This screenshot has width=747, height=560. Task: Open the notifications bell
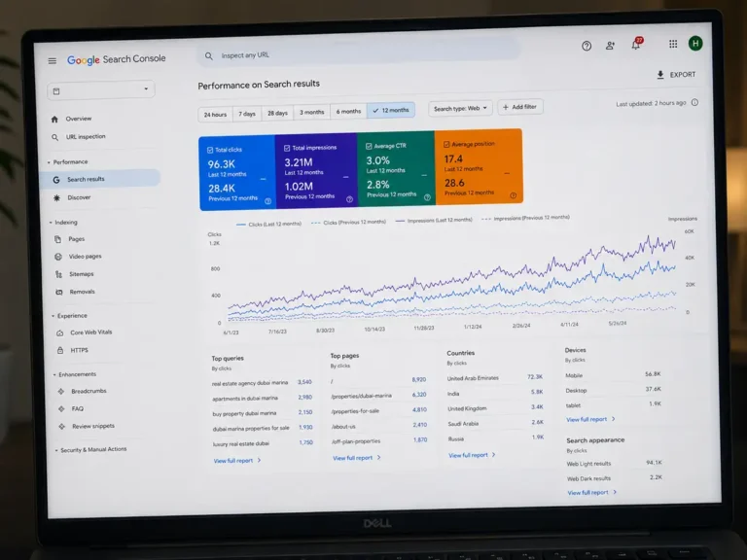point(636,45)
